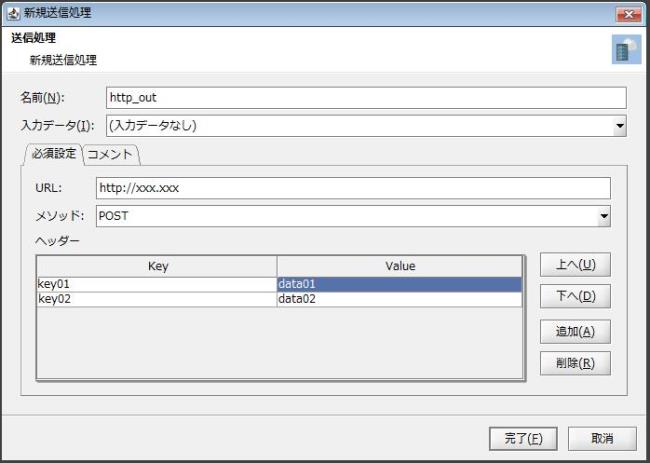The width and height of the screenshot is (650, 463).
Task: Click the Value column header
Action: click(399, 266)
